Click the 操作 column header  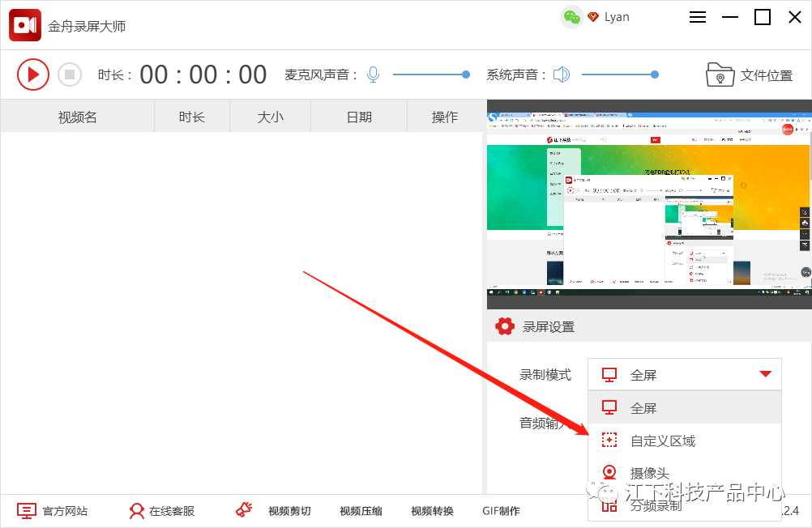coord(445,117)
